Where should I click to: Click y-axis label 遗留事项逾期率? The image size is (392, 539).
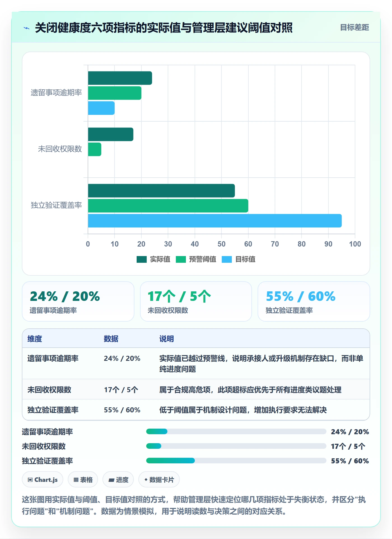point(56,93)
